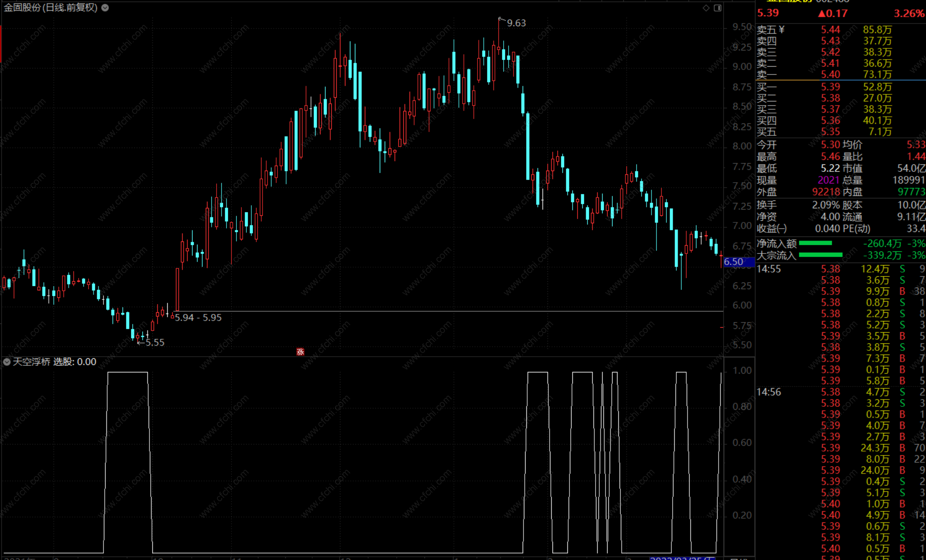Click the 14:55 trade timestamp row
This screenshot has height=560, width=926.
click(769, 269)
